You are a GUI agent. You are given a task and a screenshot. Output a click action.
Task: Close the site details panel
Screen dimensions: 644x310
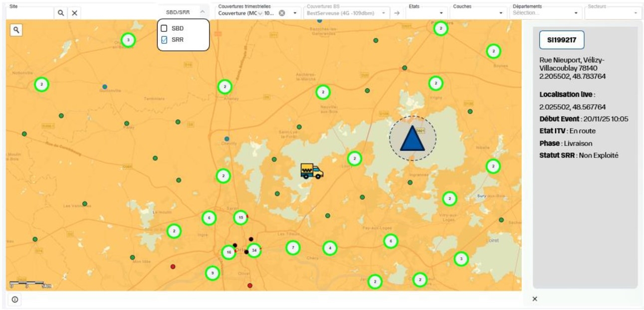(535, 299)
